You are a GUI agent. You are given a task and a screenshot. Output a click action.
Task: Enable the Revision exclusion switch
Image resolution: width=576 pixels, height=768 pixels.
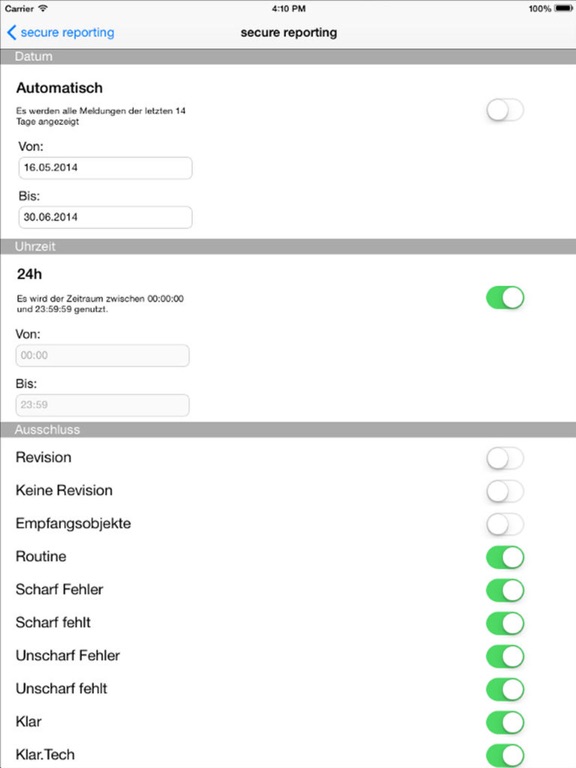[x=505, y=458]
